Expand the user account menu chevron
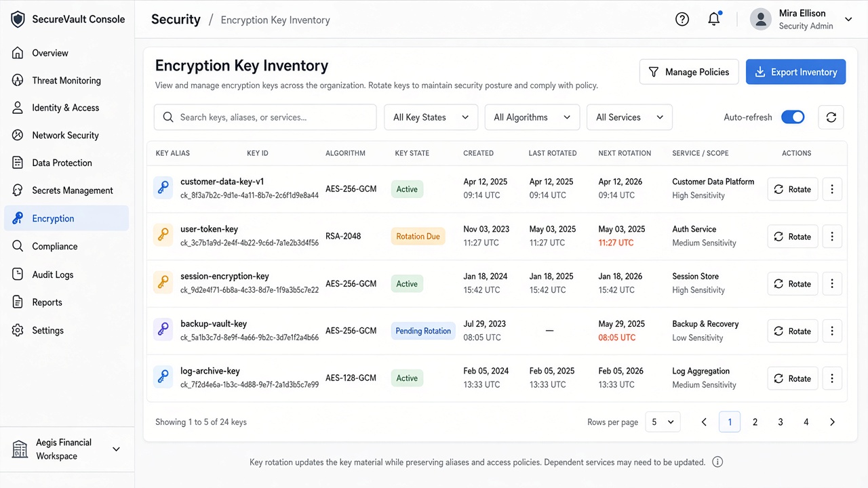Screen dimensions: 868x488 [848, 20]
